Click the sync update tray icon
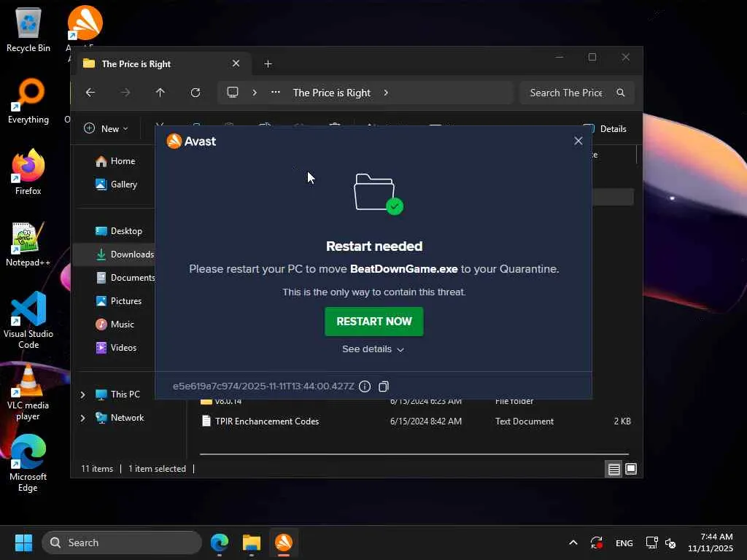747x560 pixels. click(x=597, y=542)
